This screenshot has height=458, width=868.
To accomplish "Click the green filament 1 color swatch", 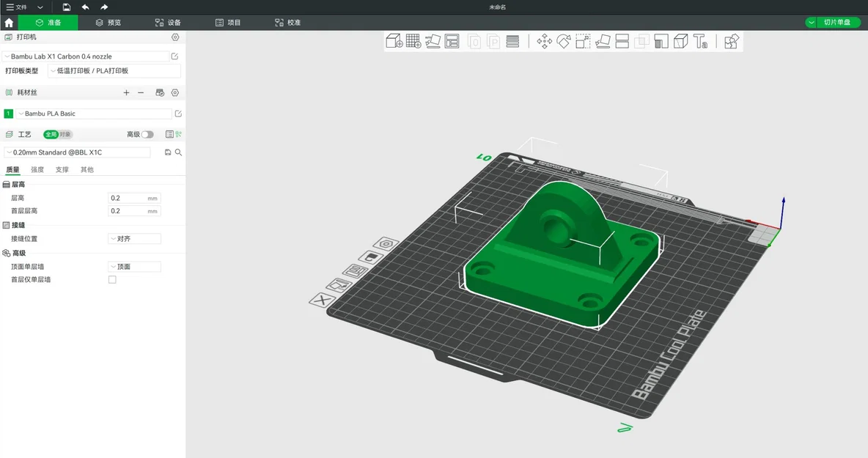I will pos(8,114).
